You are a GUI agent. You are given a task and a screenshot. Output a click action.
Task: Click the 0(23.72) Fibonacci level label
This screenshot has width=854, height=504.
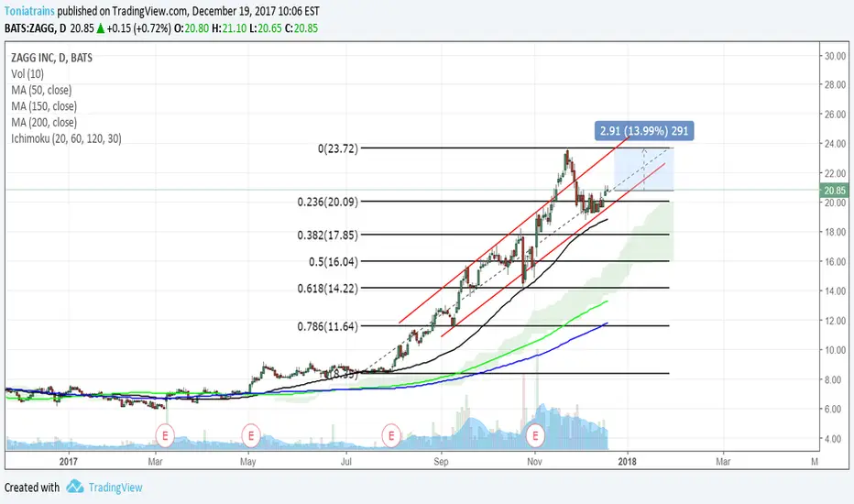(338, 148)
